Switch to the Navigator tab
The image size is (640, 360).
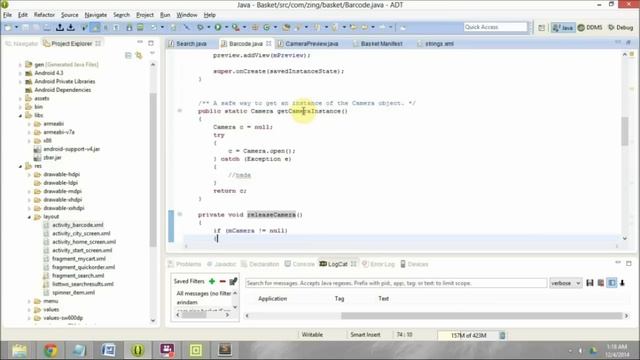[22, 43]
